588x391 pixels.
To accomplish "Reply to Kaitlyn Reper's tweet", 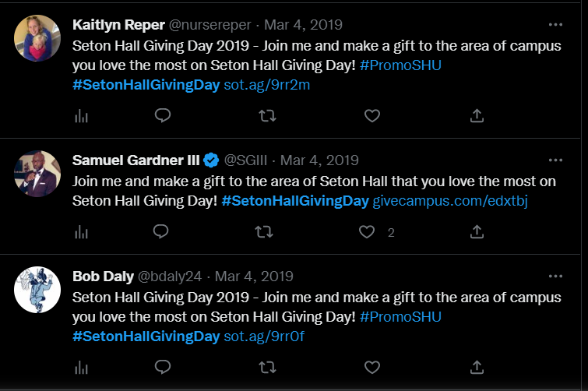I will (162, 115).
